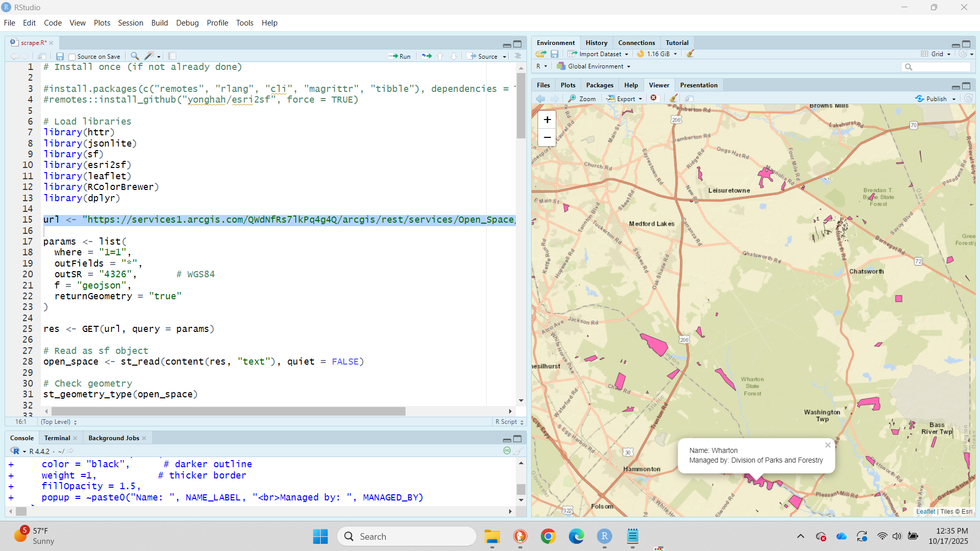Image resolution: width=980 pixels, height=551 pixels.
Task: Expand the Export dropdown in Viewer
Action: (625, 99)
